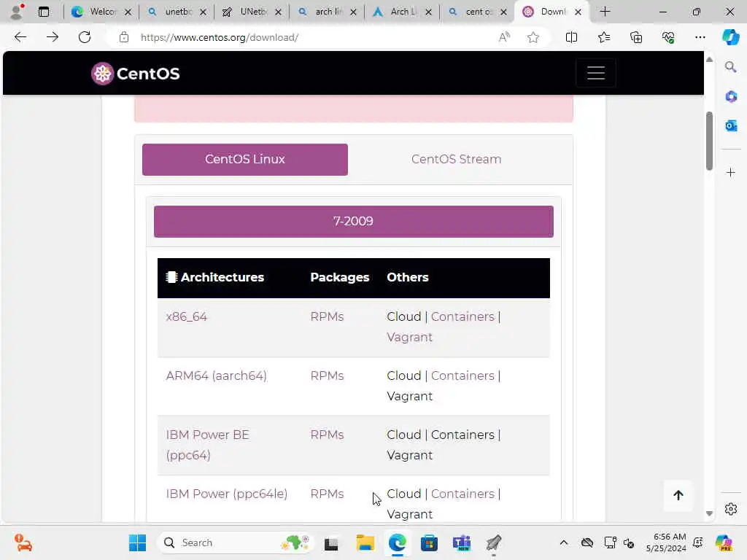Open sidebar Search tool
747x560 pixels.
[730, 67]
